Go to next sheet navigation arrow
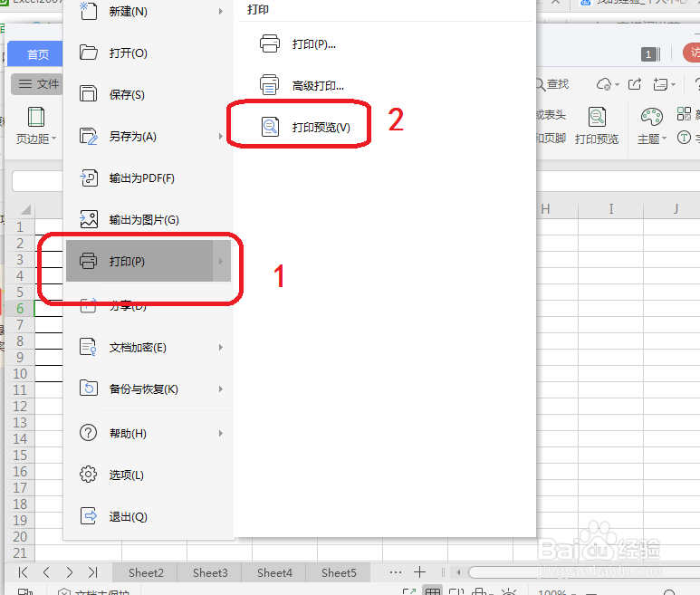 (69, 572)
